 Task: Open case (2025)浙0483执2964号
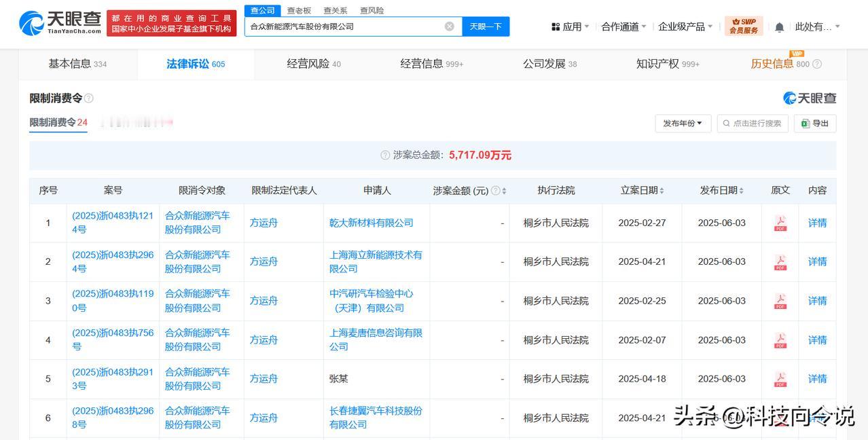[x=113, y=262]
